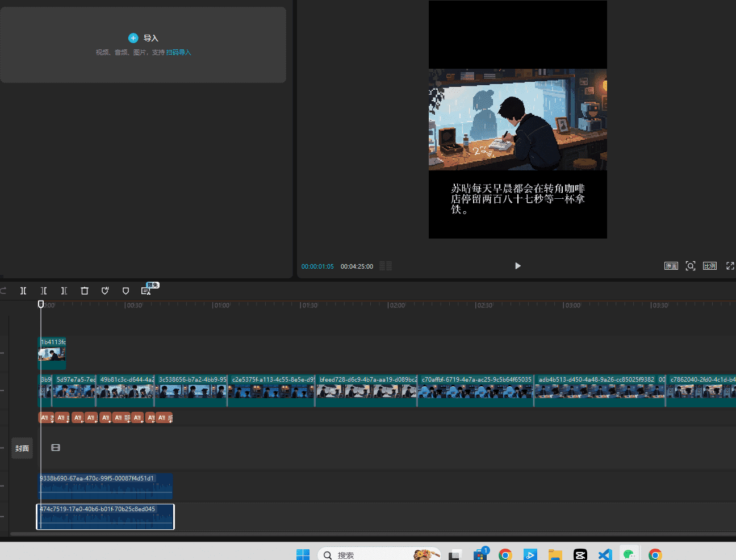This screenshot has height=560, width=736.
Task: Select the 9338b690-67ea-470c audio clip
Action: tap(105, 487)
